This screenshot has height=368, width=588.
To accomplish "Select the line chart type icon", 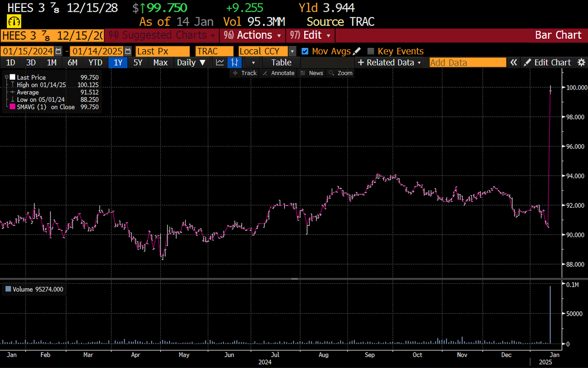I will pyautogui.click(x=220, y=62).
